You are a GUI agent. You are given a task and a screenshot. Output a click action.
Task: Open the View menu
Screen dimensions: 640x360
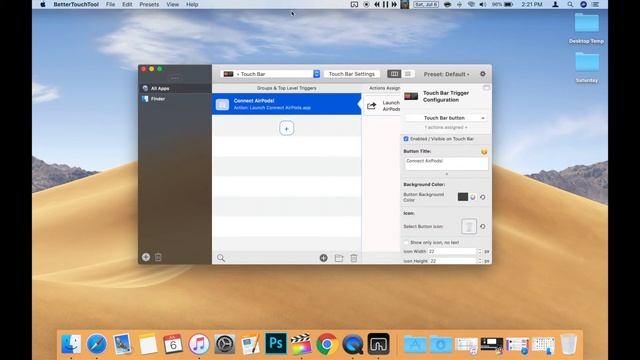click(x=173, y=4)
